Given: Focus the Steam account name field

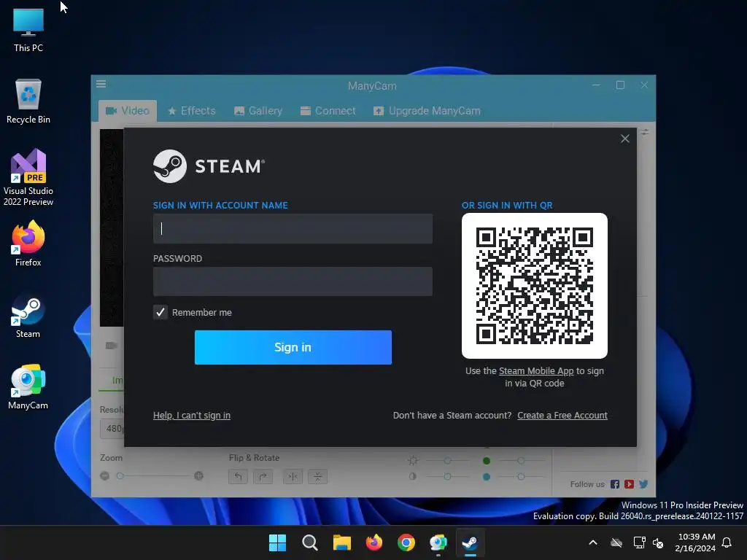Looking at the screenshot, I should (x=293, y=228).
